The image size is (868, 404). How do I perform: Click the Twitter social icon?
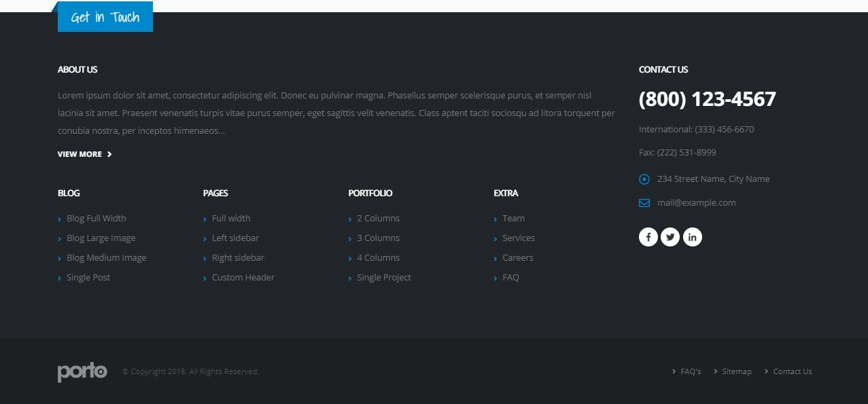[670, 237]
